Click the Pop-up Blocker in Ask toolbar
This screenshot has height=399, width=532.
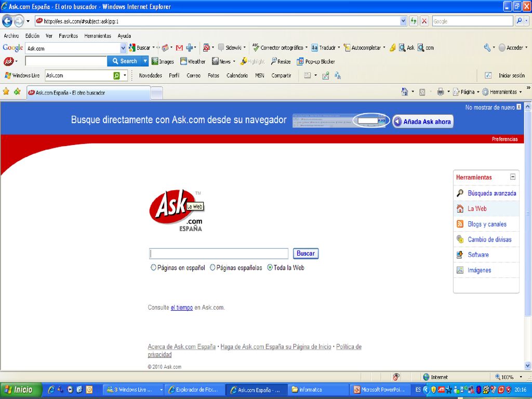pyautogui.click(x=316, y=61)
